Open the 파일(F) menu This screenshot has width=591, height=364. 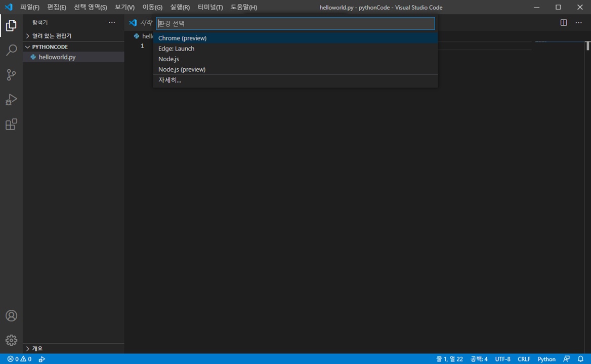click(x=30, y=7)
